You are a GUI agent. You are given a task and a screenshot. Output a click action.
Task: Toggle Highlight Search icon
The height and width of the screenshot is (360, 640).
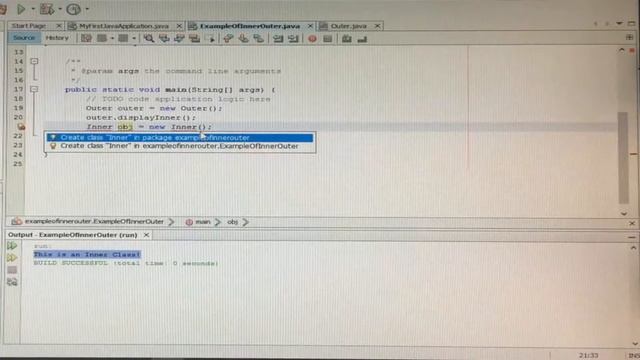pyautogui.click(x=195, y=38)
